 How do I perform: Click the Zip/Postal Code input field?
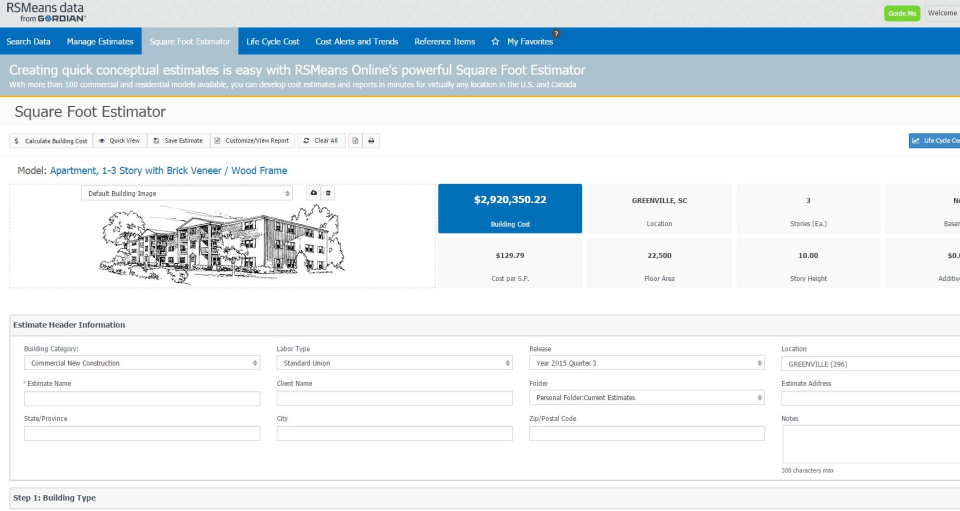click(x=647, y=433)
